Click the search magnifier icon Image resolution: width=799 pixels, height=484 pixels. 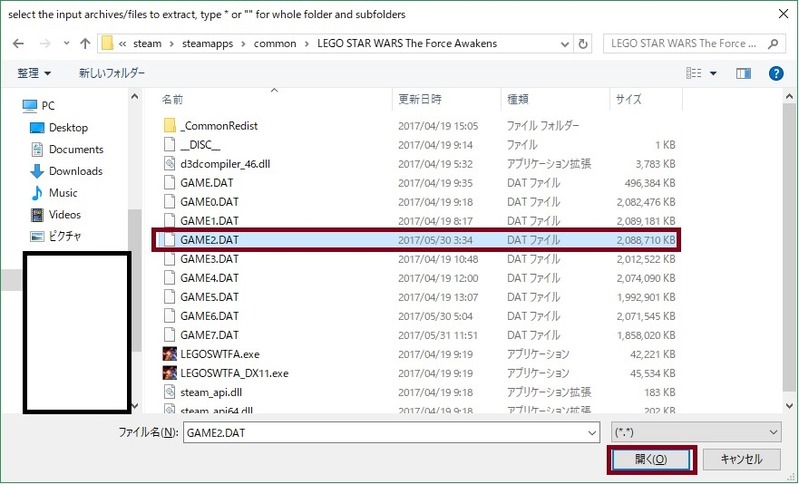(773, 44)
